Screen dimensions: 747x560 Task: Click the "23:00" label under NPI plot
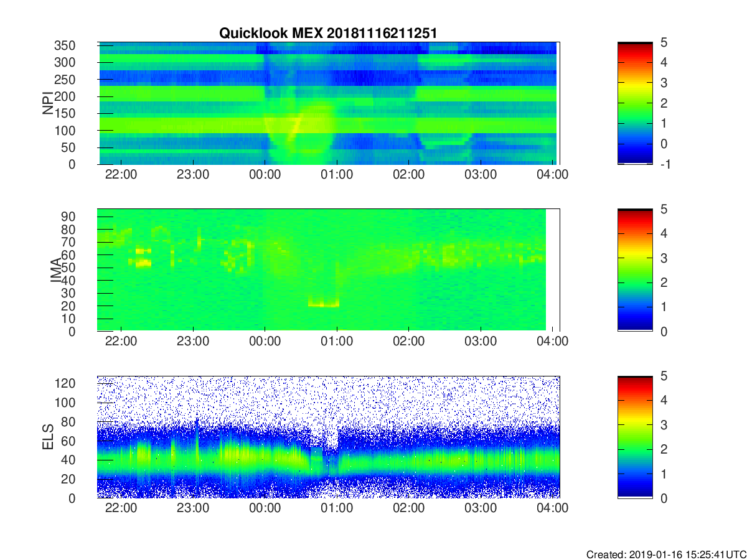pyautogui.click(x=193, y=174)
